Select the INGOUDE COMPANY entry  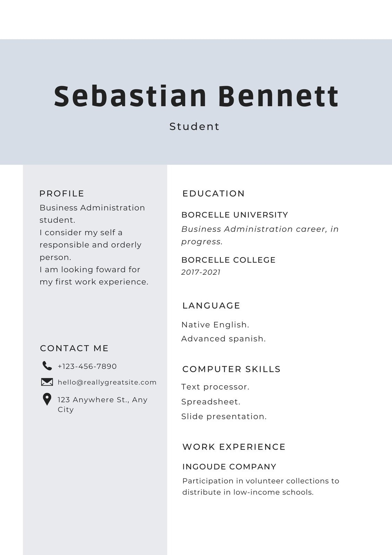(x=229, y=467)
